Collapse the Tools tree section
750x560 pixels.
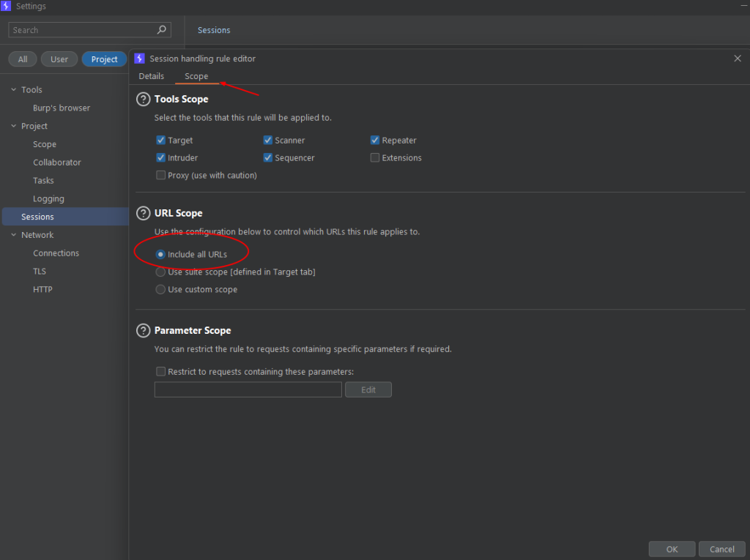point(13,89)
